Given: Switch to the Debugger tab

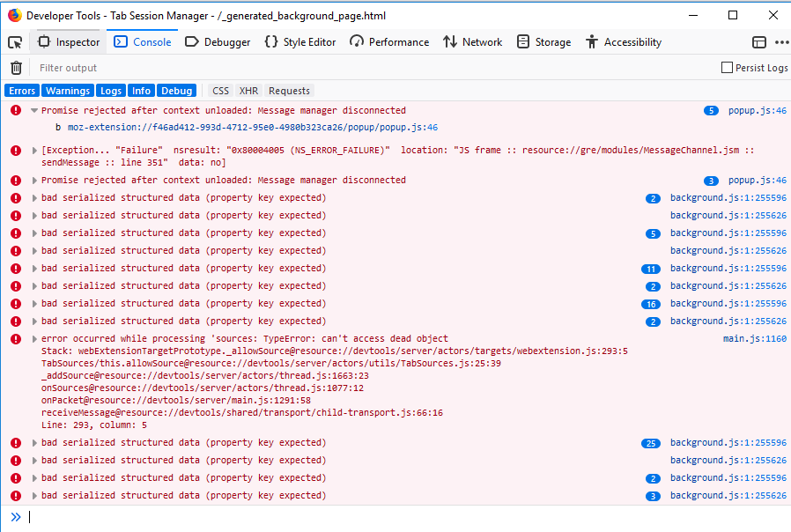Looking at the screenshot, I should click(x=218, y=41).
